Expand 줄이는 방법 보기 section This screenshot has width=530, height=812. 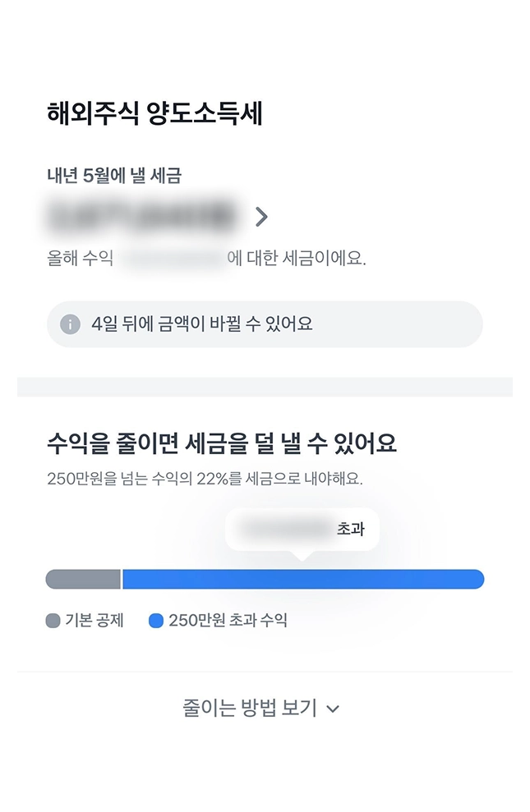[260, 708]
